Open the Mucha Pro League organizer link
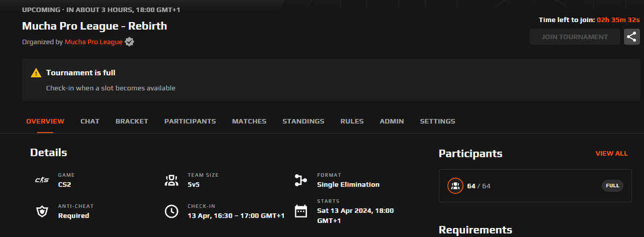 point(93,41)
